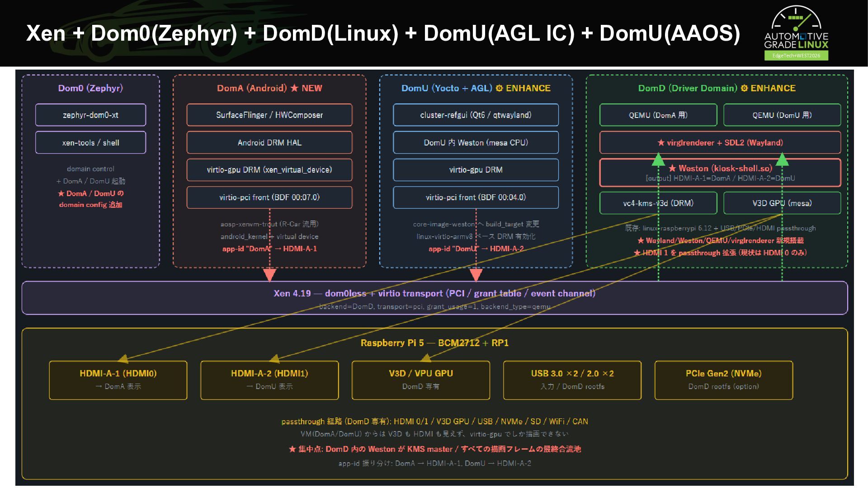Select virtio-pci front (BDF 00:04.0) box
868x488 pixels.
(476, 197)
